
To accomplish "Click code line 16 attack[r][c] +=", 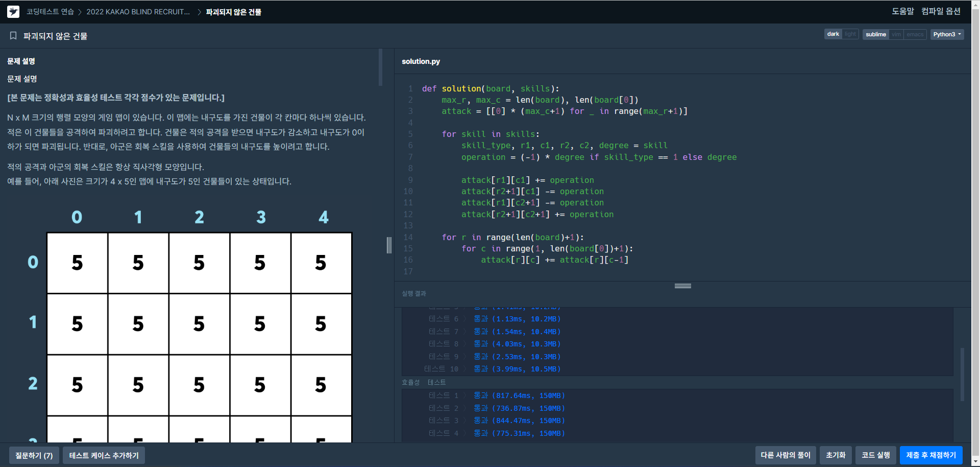I will coord(554,260).
